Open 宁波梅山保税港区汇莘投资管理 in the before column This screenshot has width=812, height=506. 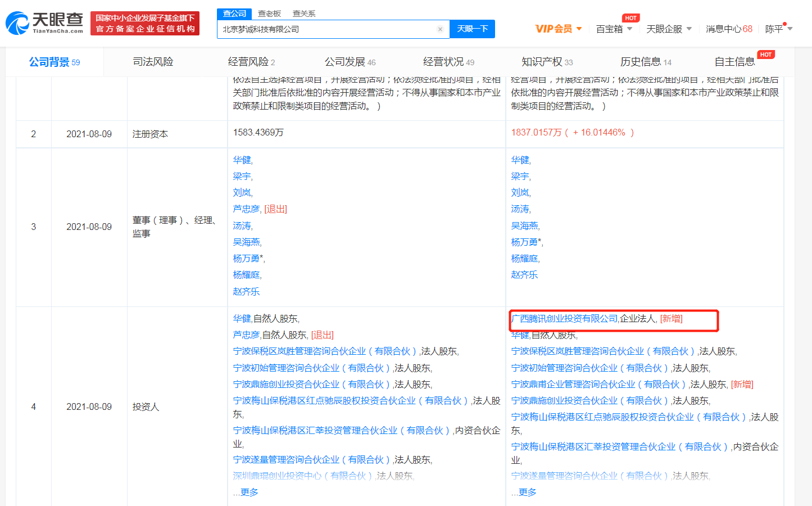point(343,431)
